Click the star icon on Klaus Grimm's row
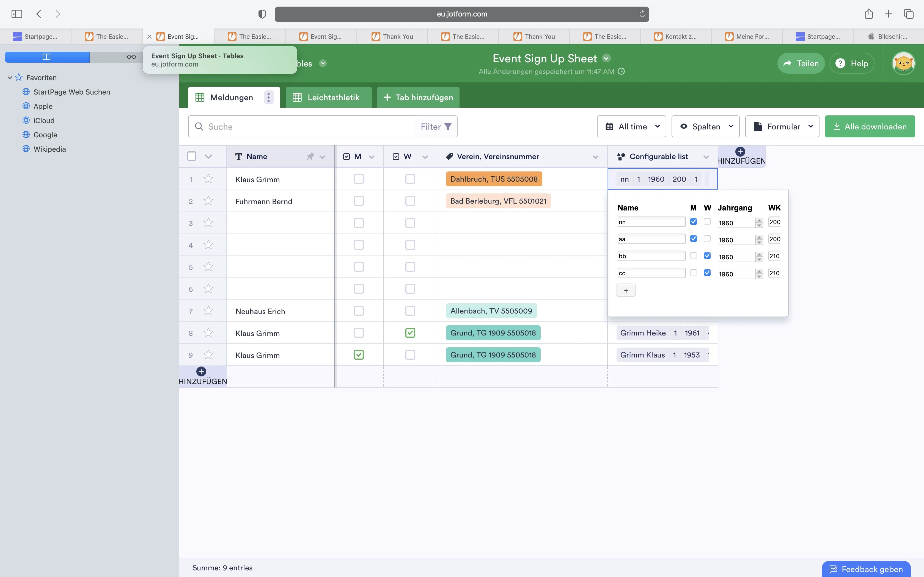The image size is (924, 577). [x=208, y=178]
